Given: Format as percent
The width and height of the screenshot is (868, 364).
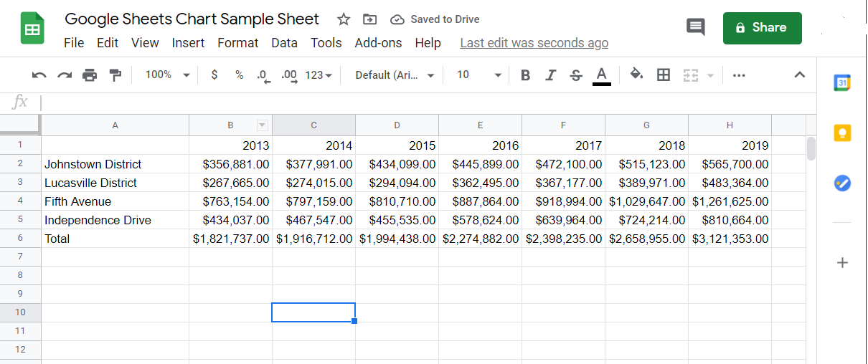Looking at the screenshot, I should (239, 75).
